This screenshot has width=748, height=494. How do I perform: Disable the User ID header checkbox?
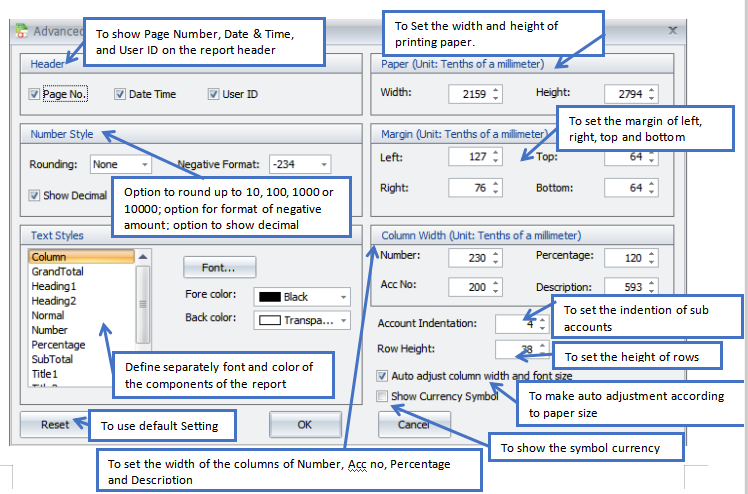[x=213, y=94]
